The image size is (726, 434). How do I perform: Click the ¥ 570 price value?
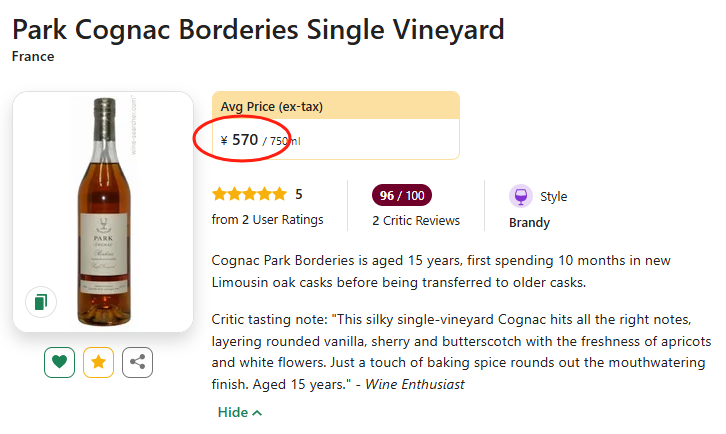[x=239, y=140]
